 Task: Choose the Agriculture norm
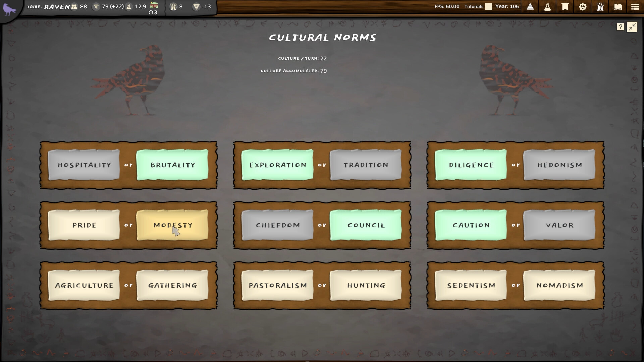pos(84,286)
